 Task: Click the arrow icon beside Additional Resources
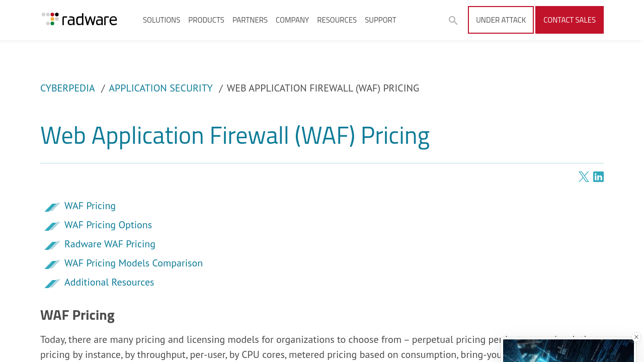(52, 284)
